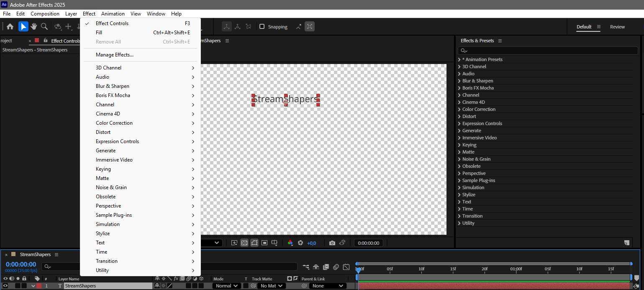Open the StreamShapers layer blending Mode dropdown

(x=227, y=286)
